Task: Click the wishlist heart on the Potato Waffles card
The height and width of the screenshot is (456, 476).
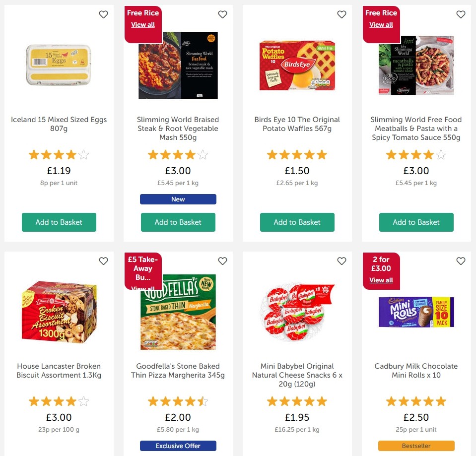Action: point(341,14)
